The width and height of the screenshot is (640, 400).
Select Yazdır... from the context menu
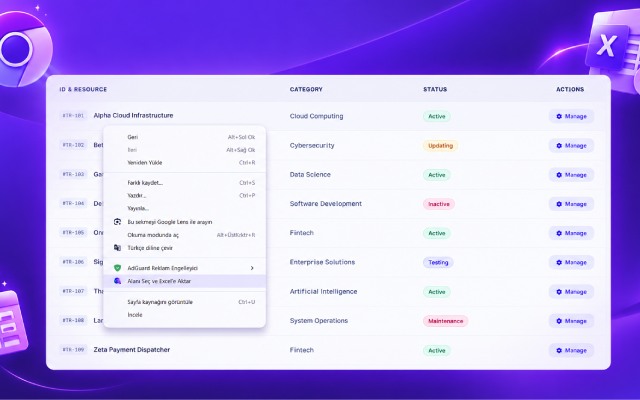(184, 196)
